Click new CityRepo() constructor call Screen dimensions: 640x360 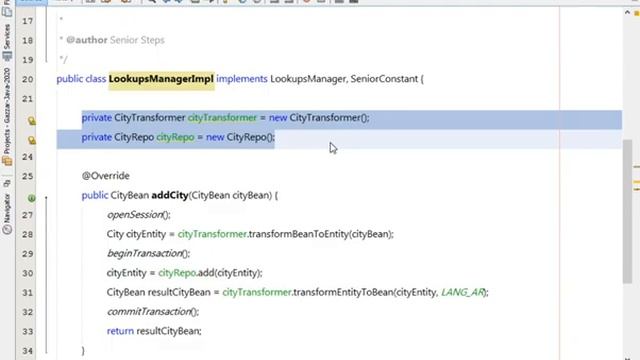point(240,137)
